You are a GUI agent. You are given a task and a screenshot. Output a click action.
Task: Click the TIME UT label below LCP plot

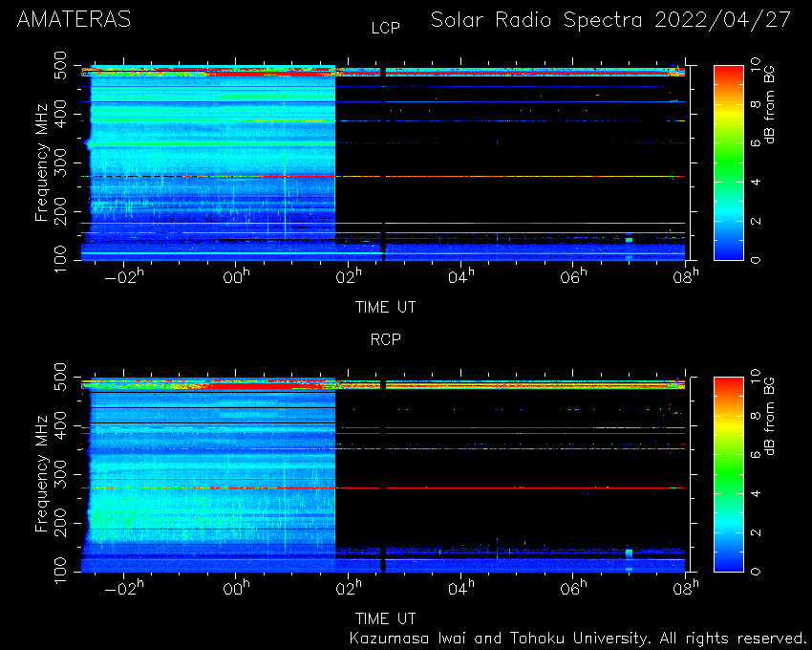(x=386, y=308)
